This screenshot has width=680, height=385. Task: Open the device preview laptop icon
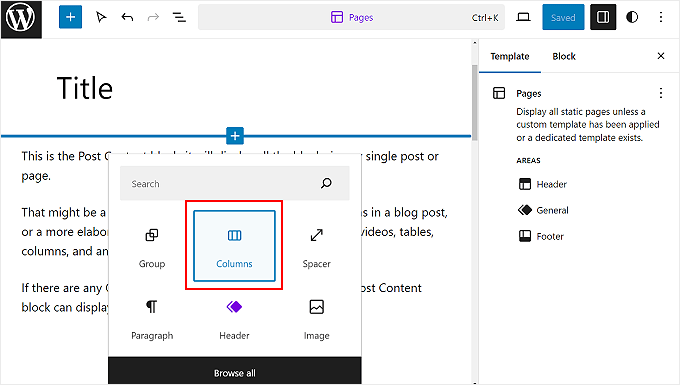pyautogui.click(x=523, y=17)
